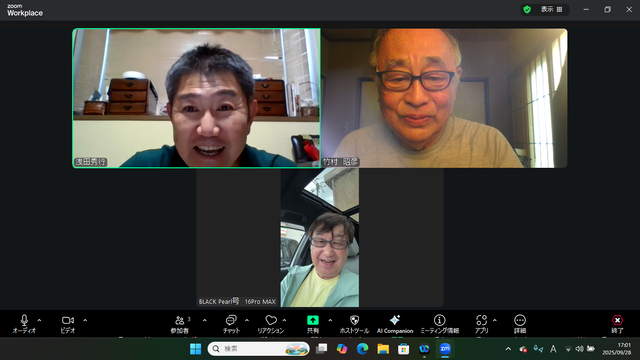Click the Zoom Workplace logo
The width and height of the screenshot is (640, 360).
(25, 10)
